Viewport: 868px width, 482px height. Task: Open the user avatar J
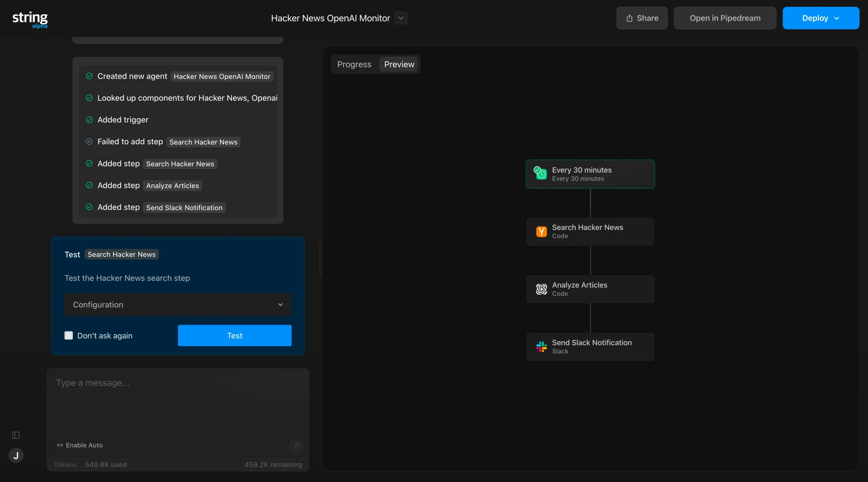16,455
